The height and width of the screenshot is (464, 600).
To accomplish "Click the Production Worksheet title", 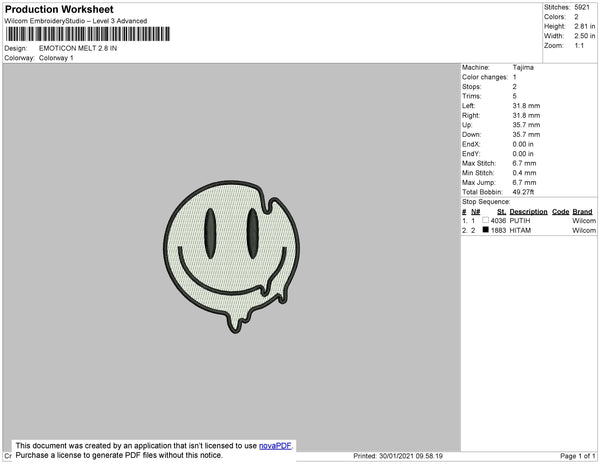I will click(65, 9).
